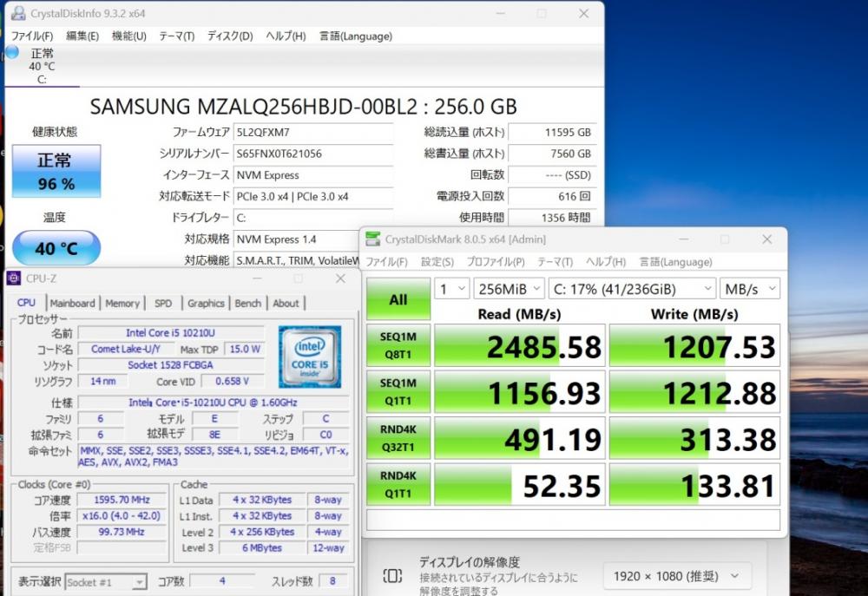Switch to the Bench tab in CPU-Z
Image resolution: width=868 pixels, height=596 pixels.
pos(247,304)
